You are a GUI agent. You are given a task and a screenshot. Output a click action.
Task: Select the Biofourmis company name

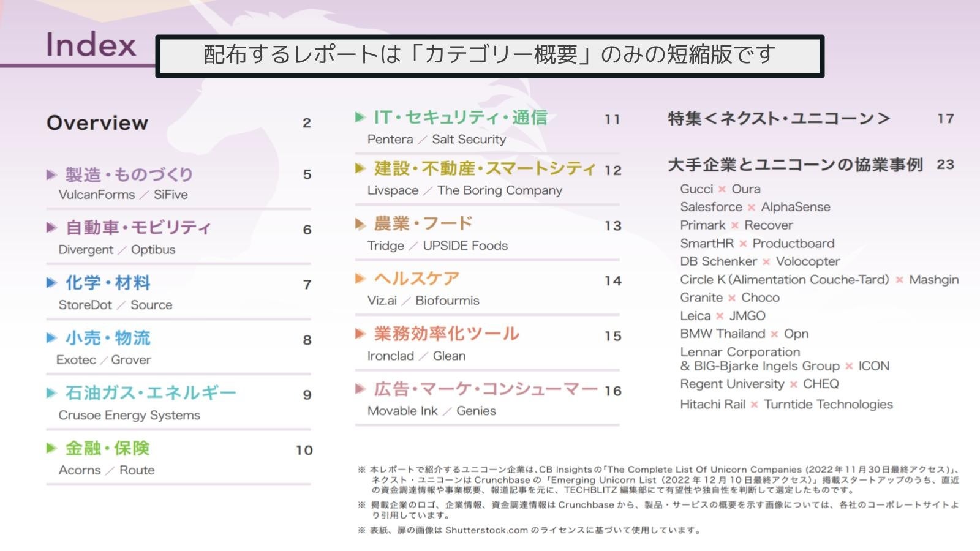coord(447,301)
